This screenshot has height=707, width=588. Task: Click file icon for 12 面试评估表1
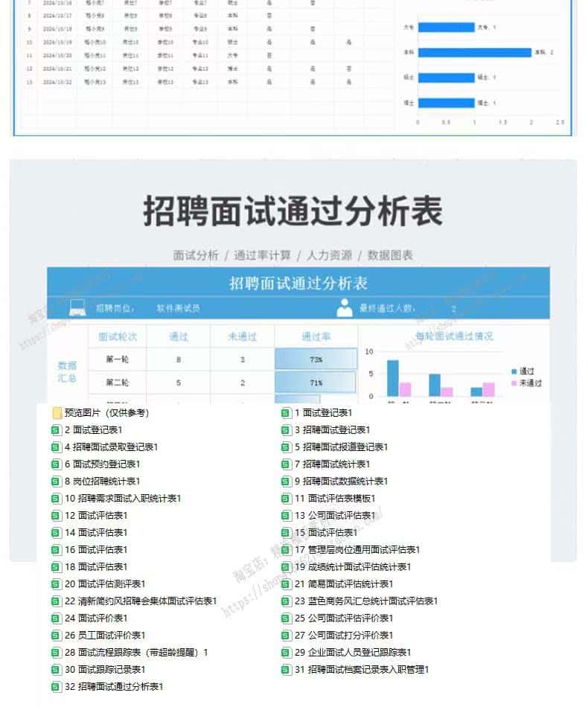click(56, 516)
